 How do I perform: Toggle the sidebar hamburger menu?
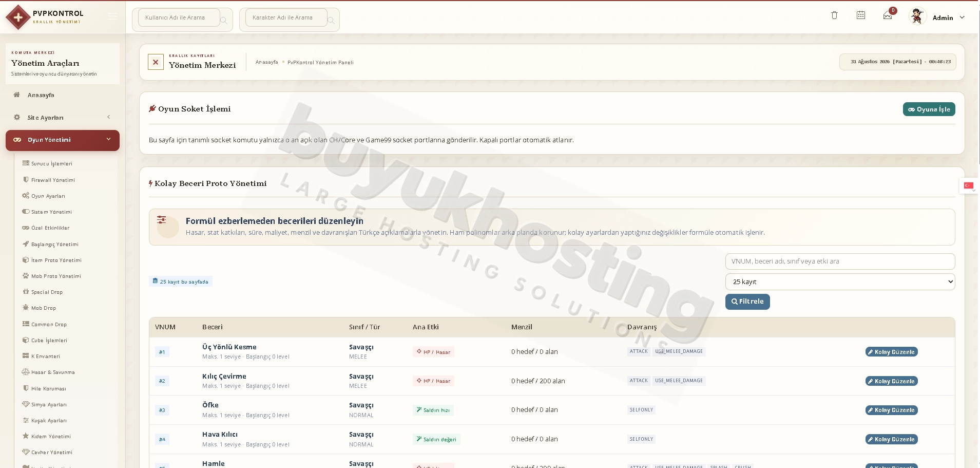click(x=113, y=17)
